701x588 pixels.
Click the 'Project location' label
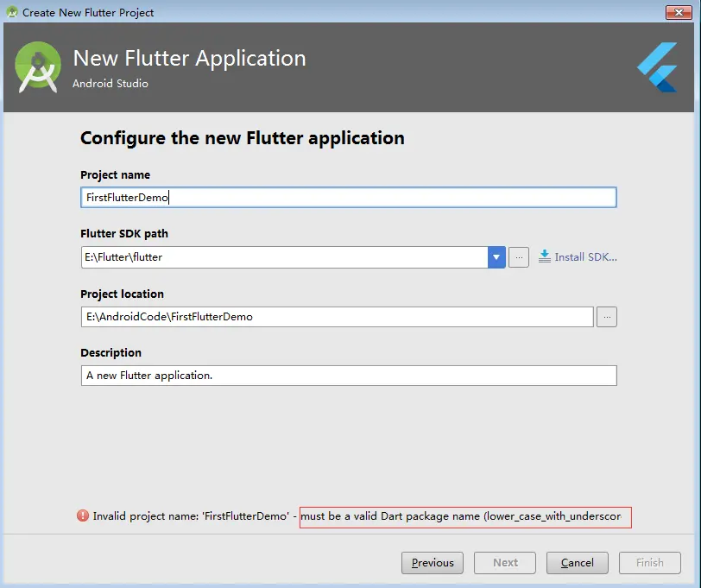pyautogui.click(x=122, y=294)
